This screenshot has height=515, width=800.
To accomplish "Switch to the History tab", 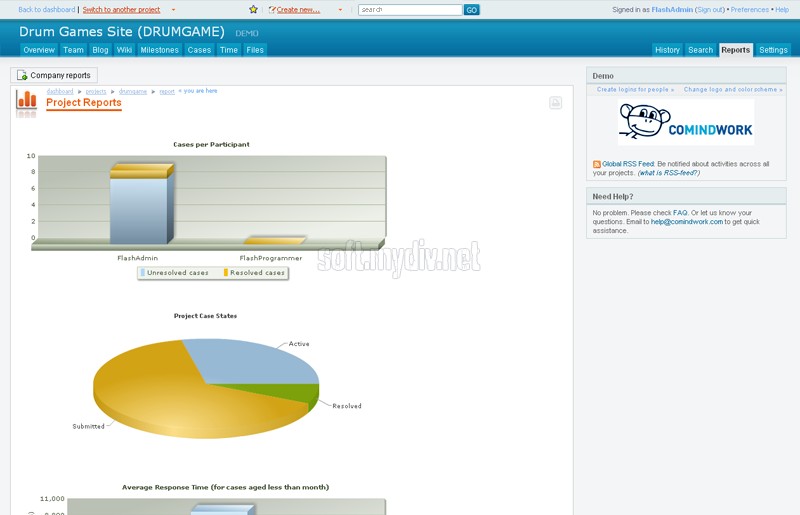I will [667, 50].
